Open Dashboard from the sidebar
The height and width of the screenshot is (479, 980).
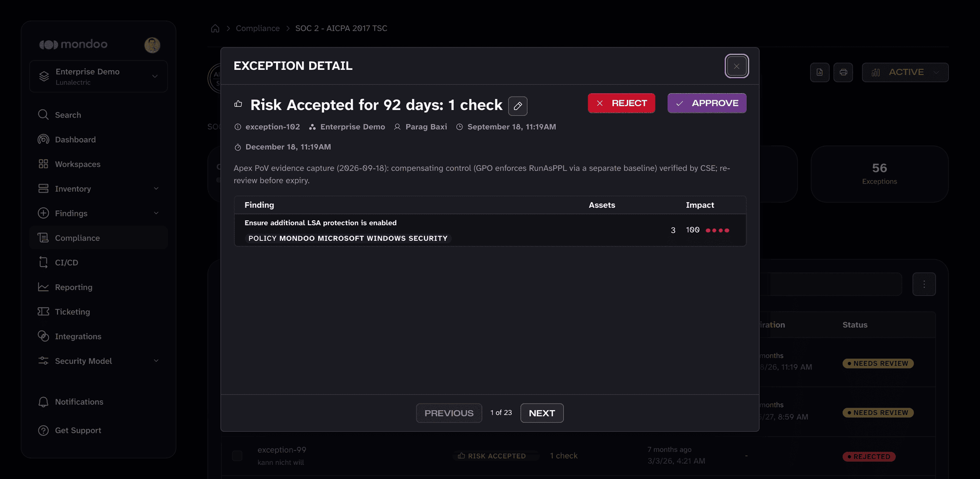98,140
